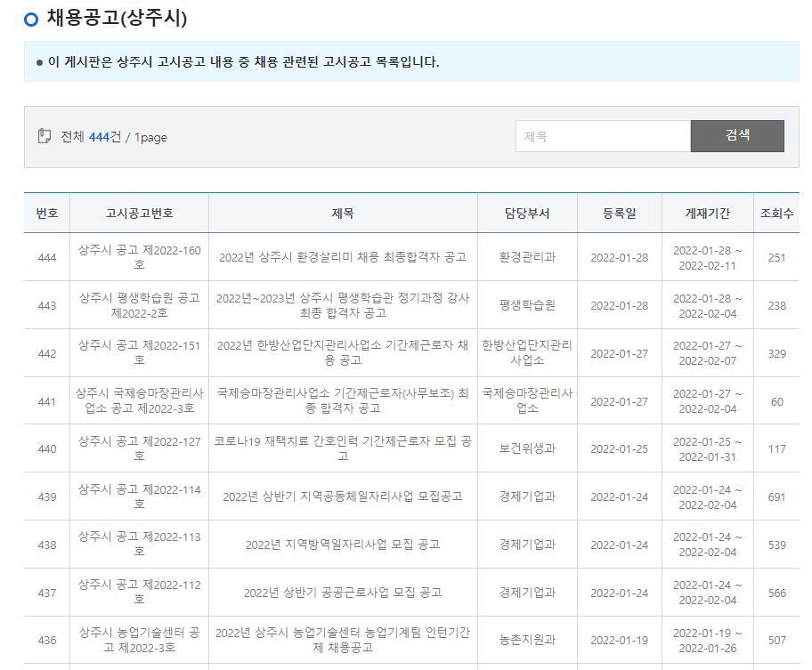Viewport: 812px width, 670px height.
Task: Click view count 539
Action: click(776, 545)
